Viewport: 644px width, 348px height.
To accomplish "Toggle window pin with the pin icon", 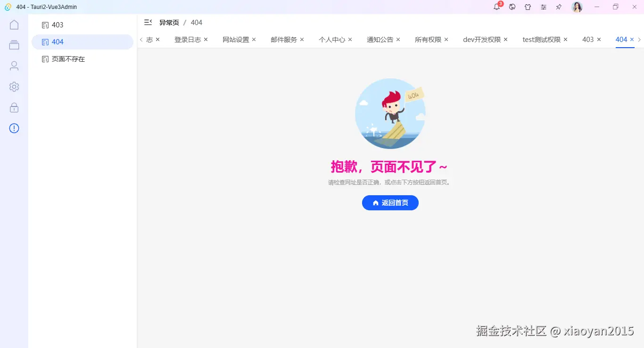I will point(559,7).
